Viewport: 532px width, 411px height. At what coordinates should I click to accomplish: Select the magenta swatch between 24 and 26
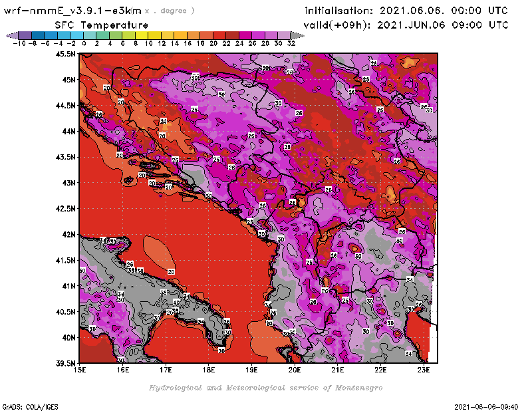tap(245, 35)
